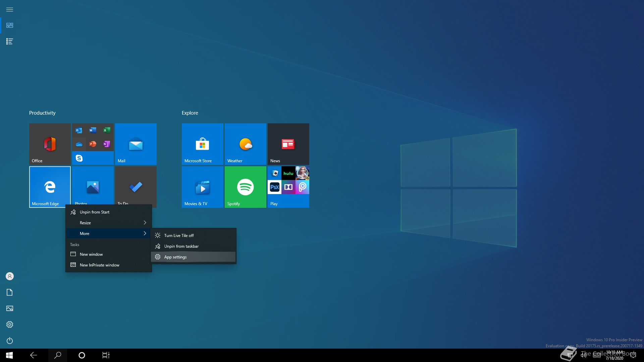This screenshot has height=362, width=644.
Task: Open the Power options
Action: point(10,341)
